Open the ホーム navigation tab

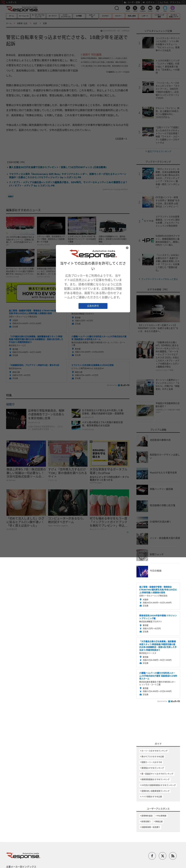pyautogui.click(x=11, y=16)
